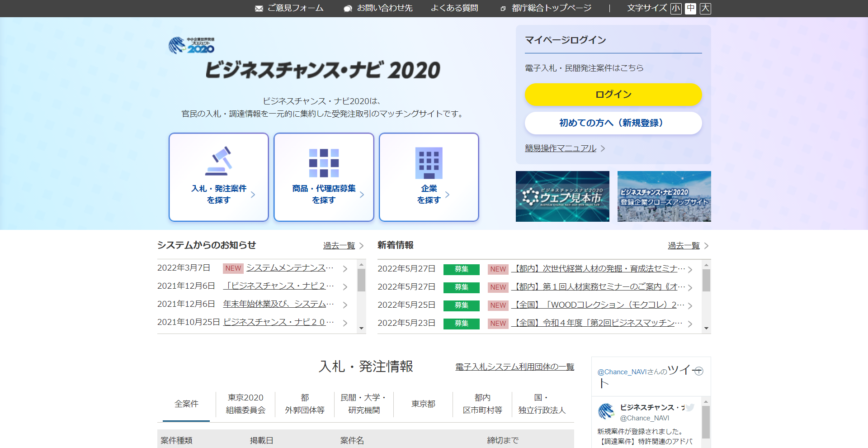This screenshot has height=448, width=868.
Task: Open the ご意見フォーム link
Action: (296, 8)
